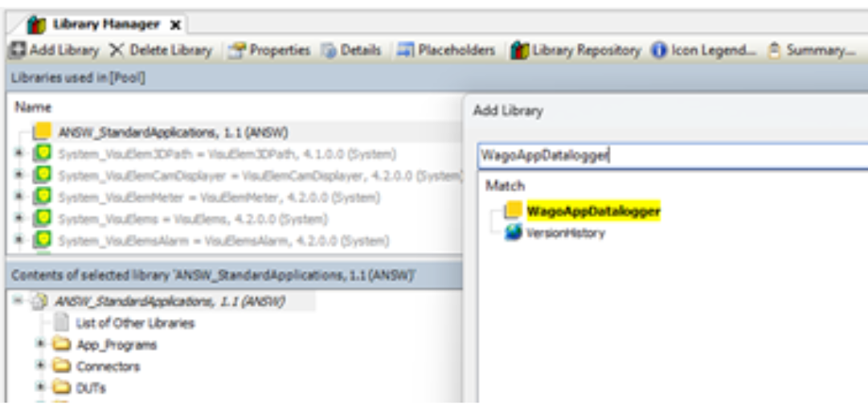Collapse the ANSW_StandardApplications contents root node

[x=18, y=301]
